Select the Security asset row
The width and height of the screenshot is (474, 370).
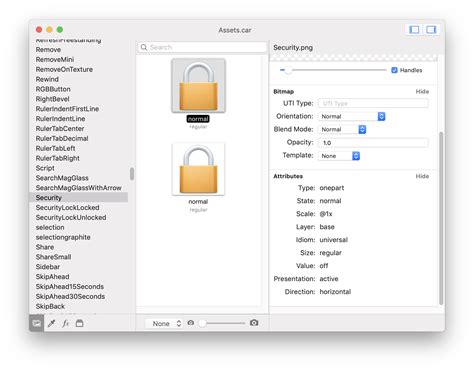point(79,198)
